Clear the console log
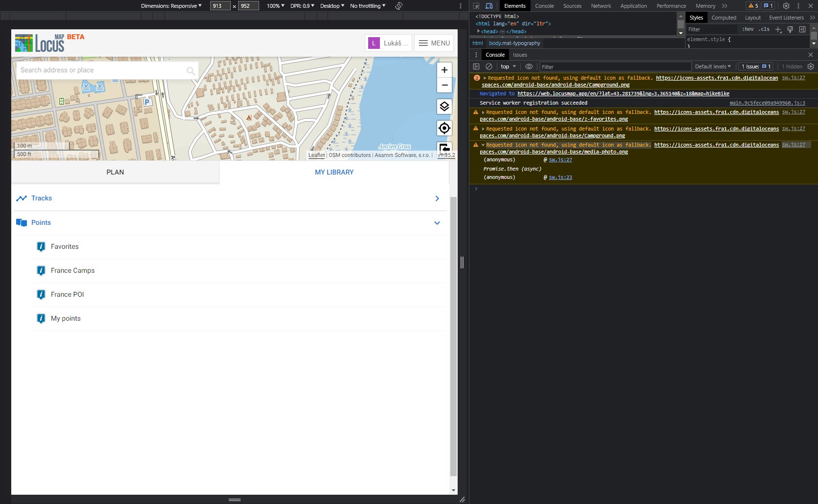The image size is (818, 504). click(488, 66)
